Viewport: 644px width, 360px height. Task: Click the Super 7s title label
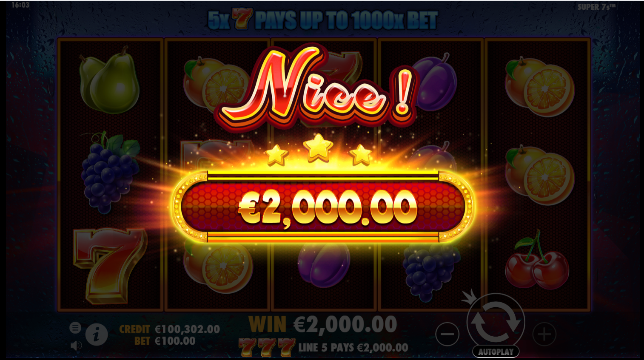(596, 7)
